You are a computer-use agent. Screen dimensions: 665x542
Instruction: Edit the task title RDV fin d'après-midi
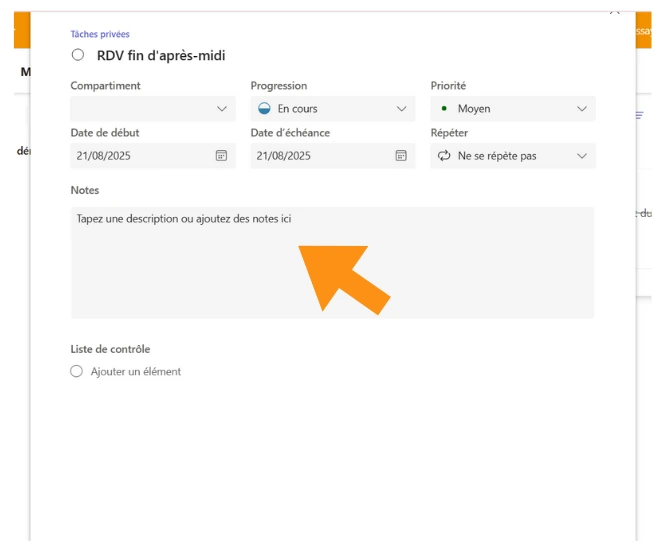160,56
